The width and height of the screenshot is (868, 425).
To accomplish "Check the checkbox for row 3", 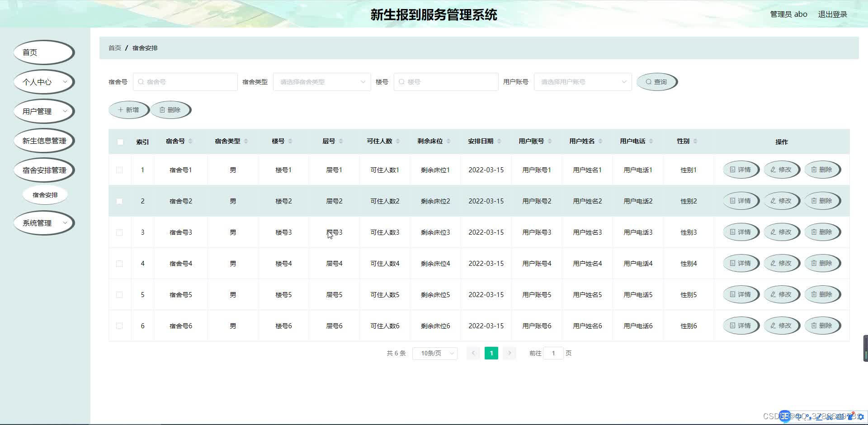I will coord(119,232).
